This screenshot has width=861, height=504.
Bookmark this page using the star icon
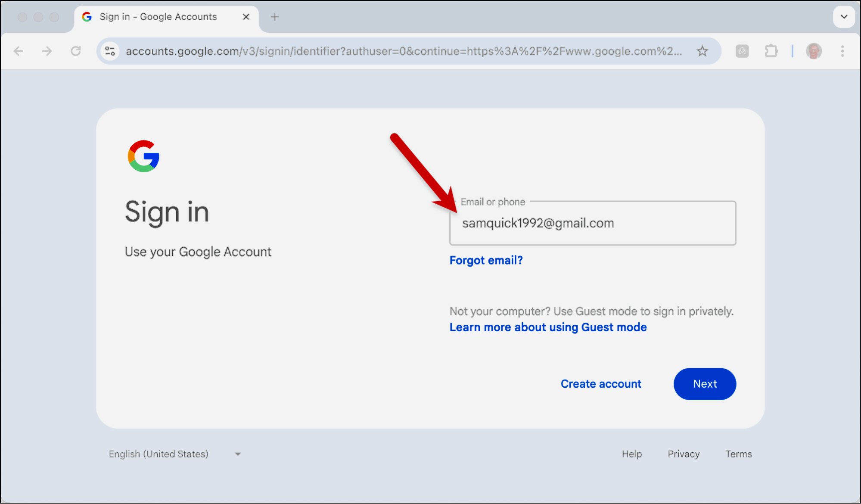point(702,51)
